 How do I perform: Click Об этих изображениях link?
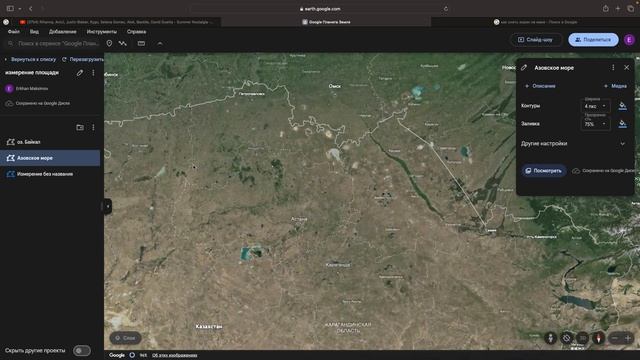click(175, 356)
